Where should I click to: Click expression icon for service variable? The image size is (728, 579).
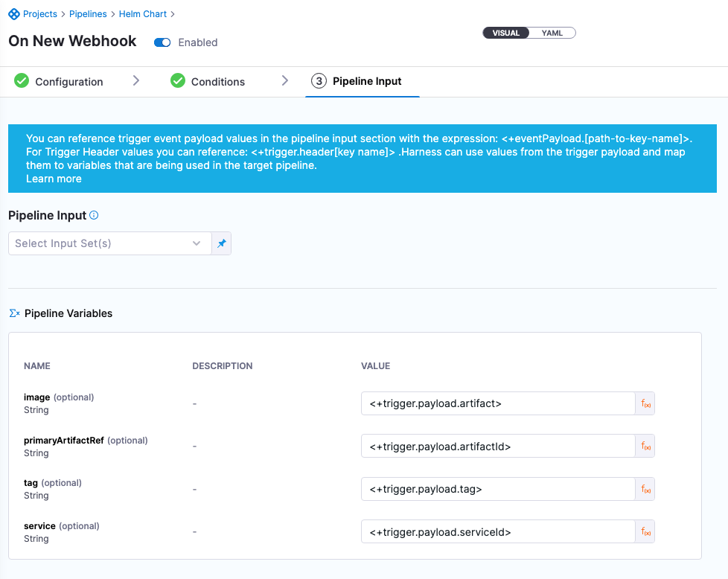[x=645, y=532]
